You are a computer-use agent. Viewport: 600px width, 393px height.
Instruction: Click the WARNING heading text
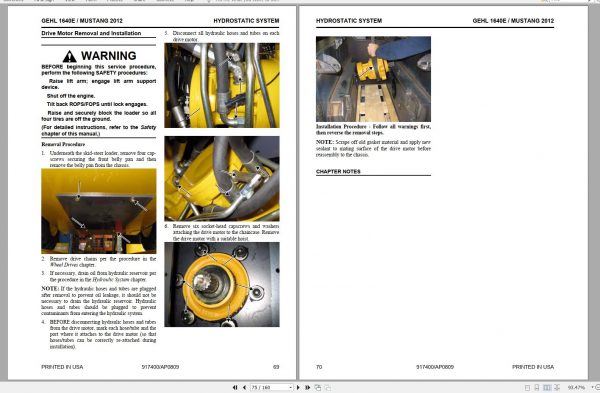pyautogui.click(x=109, y=56)
